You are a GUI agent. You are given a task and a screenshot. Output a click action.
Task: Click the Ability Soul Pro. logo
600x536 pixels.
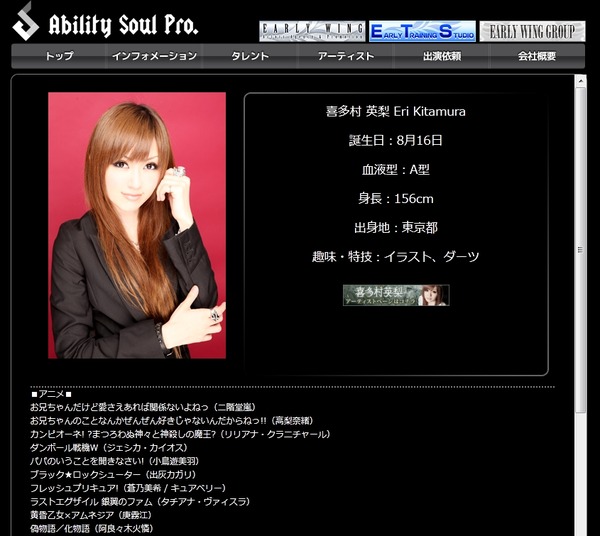[105, 22]
